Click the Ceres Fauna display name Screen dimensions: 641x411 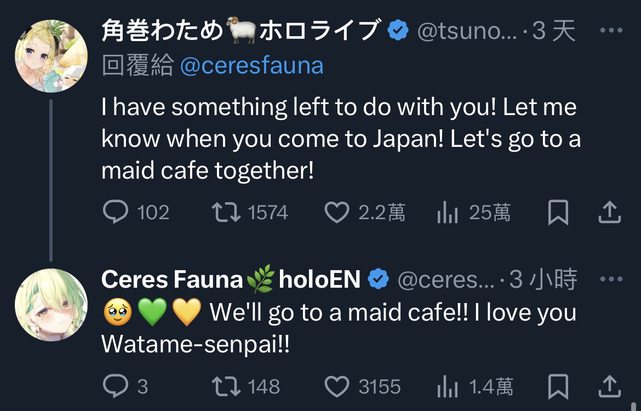pos(171,278)
